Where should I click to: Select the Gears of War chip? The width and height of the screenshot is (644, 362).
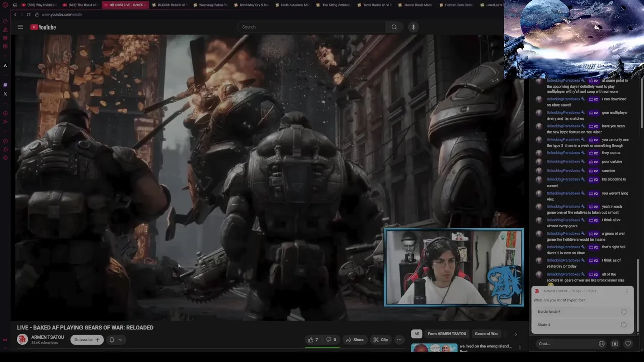tap(486, 334)
